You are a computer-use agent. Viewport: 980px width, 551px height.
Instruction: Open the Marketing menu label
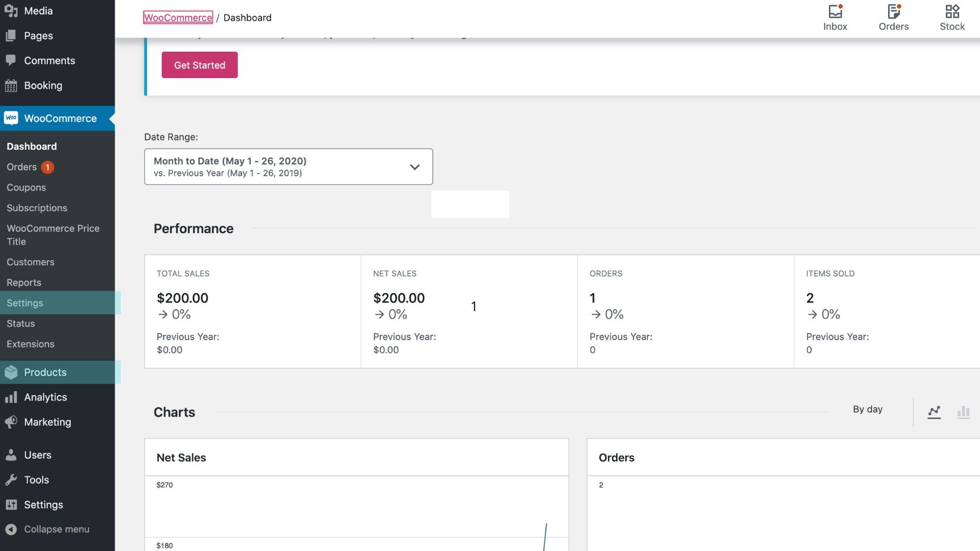(x=47, y=422)
